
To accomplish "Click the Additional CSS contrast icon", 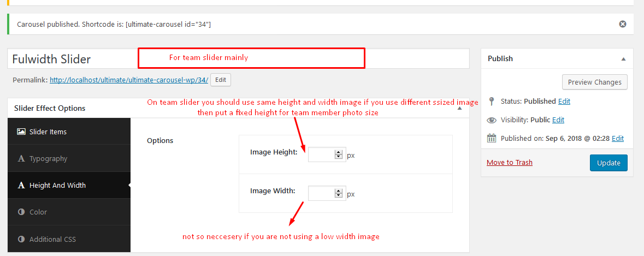I will 21,239.
